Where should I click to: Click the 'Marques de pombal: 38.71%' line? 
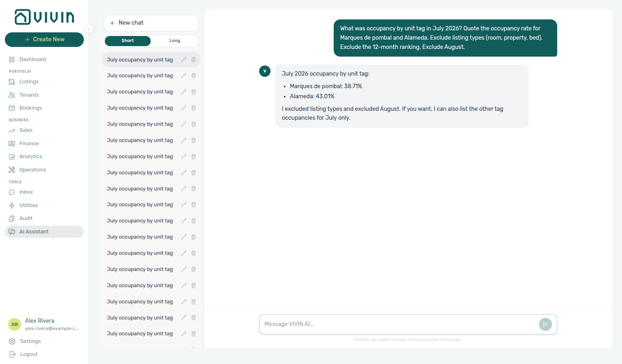pyautogui.click(x=326, y=86)
